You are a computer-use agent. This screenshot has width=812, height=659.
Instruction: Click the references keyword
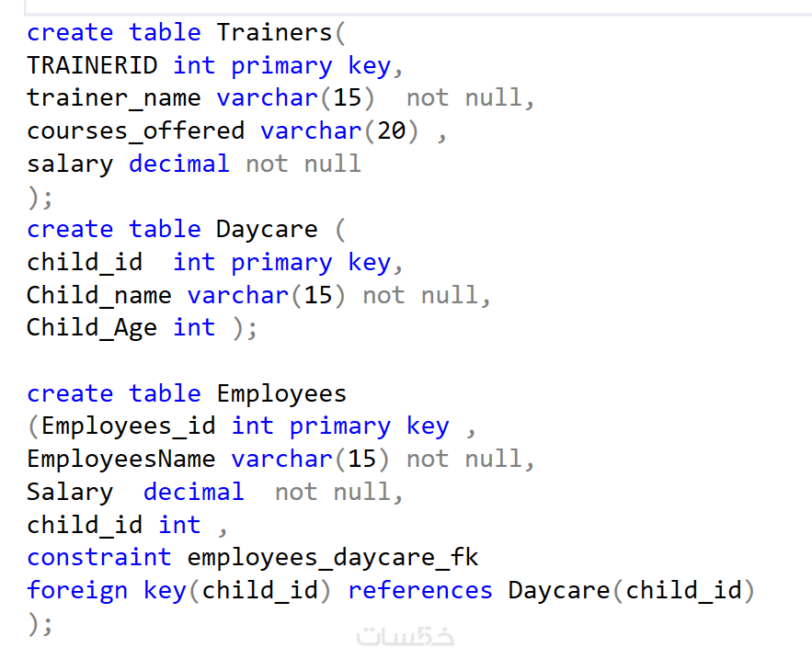[419, 590]
